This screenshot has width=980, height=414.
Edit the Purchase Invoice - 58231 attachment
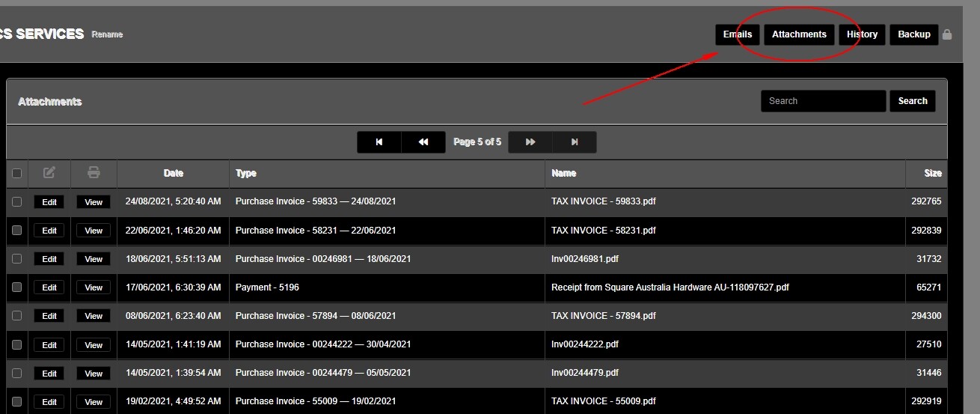pyautogui.click(x=49, y=231)
